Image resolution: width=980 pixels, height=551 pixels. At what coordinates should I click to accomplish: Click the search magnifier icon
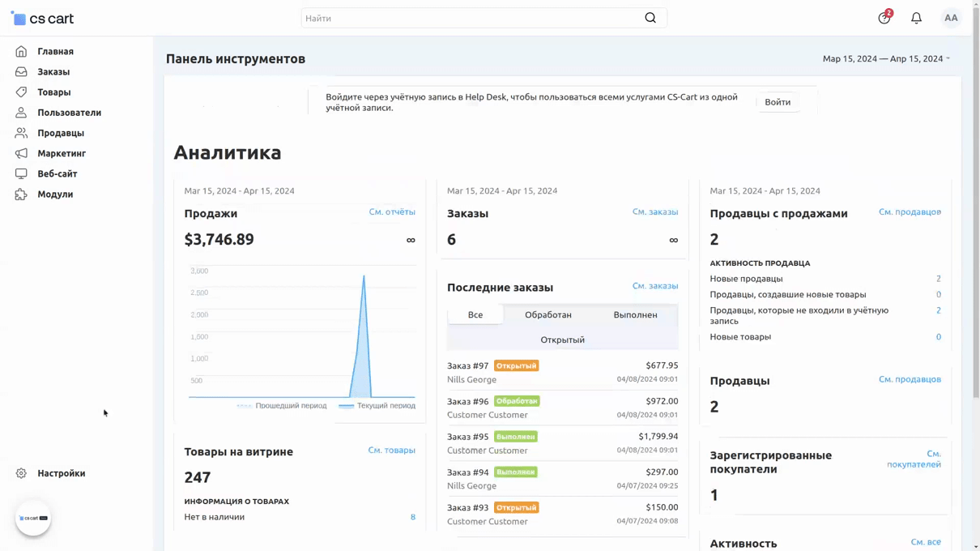[650, 18]
